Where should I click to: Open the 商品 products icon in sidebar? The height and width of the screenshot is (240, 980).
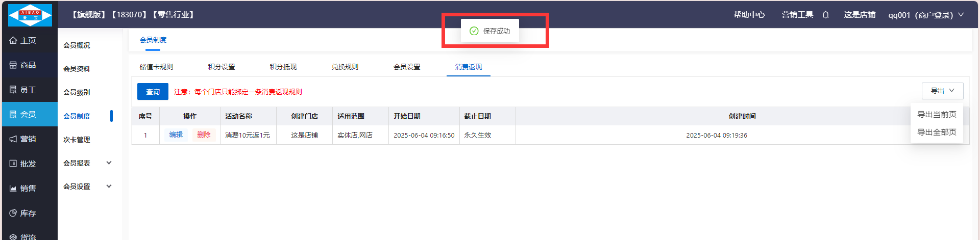pyautogui.click(x=13, y=65)
